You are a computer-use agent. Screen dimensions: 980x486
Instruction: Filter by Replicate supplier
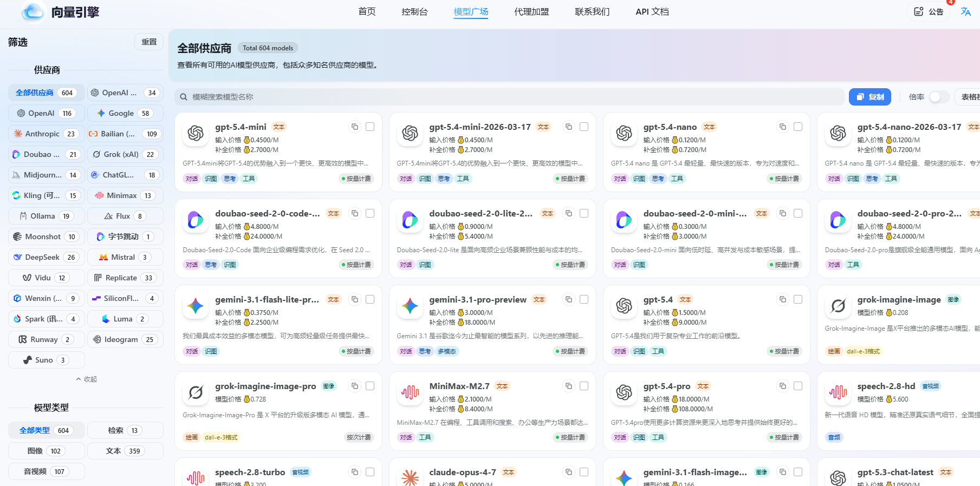tap(125, 278)
